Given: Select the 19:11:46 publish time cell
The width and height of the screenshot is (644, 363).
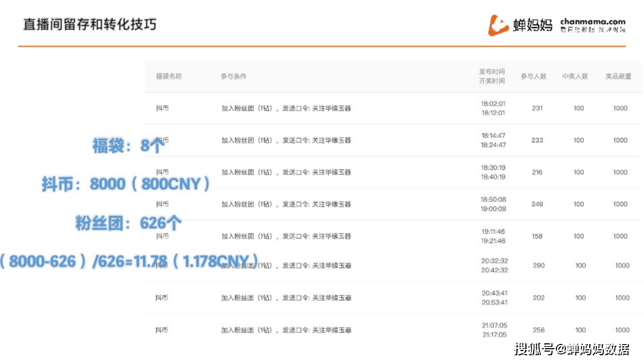Looking at the screenshot, I should pos(493,232).
